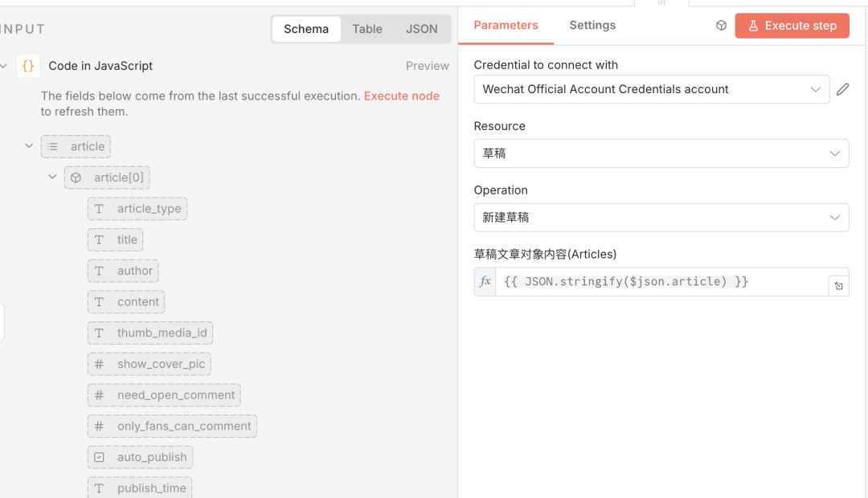868x498 pixels.
Task: Click the {} icon beside Code in JavaScript
Action: click(x=30, y=66)
